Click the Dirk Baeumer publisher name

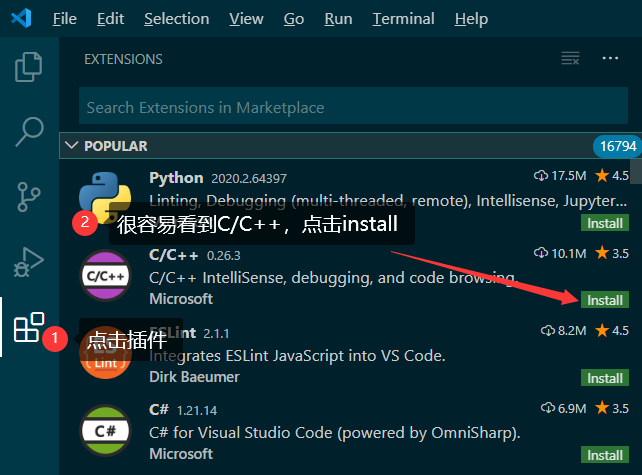pyautogui.click(x=194, y=377)
